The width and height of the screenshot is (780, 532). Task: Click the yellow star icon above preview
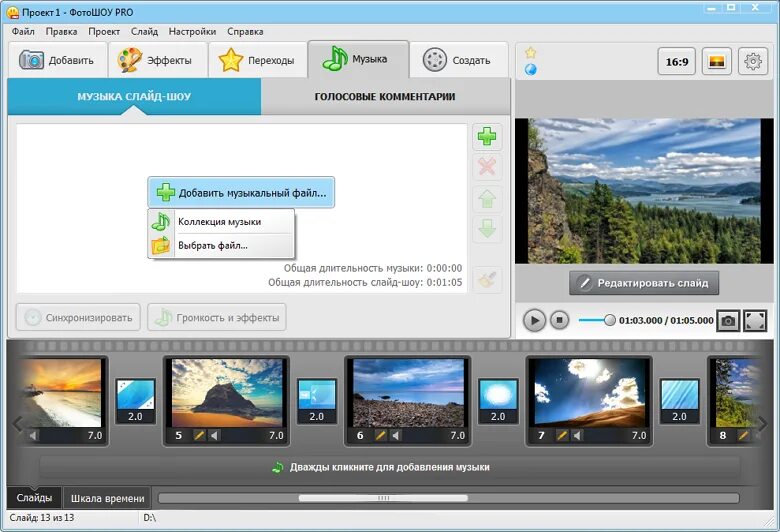530,53
